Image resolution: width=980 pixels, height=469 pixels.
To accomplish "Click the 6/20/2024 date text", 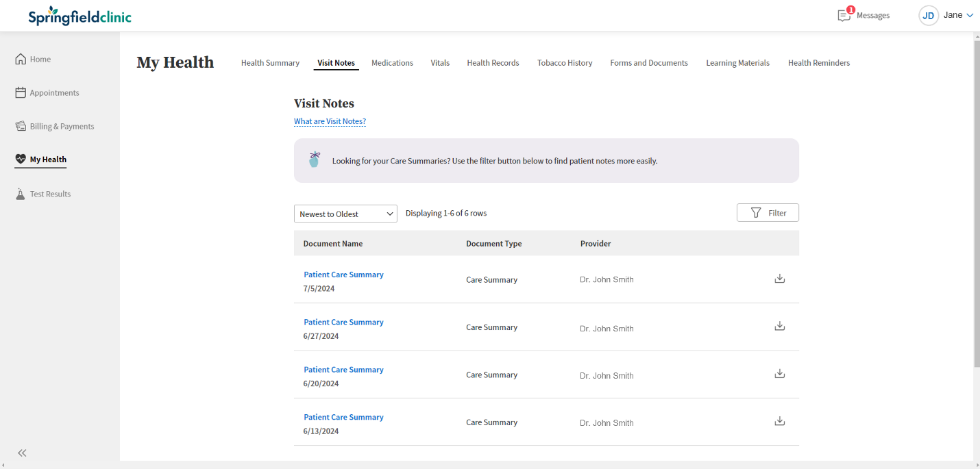I will click(x=321, y=383).
